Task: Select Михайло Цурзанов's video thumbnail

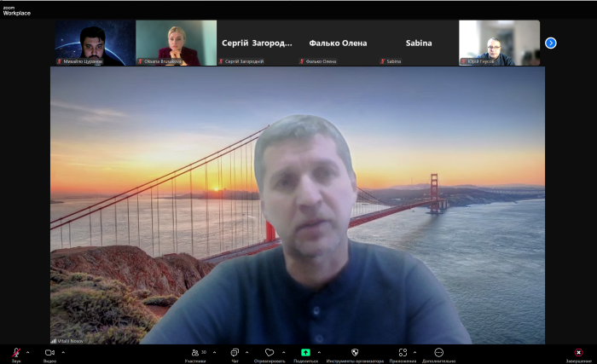Action: click(94, 43)
